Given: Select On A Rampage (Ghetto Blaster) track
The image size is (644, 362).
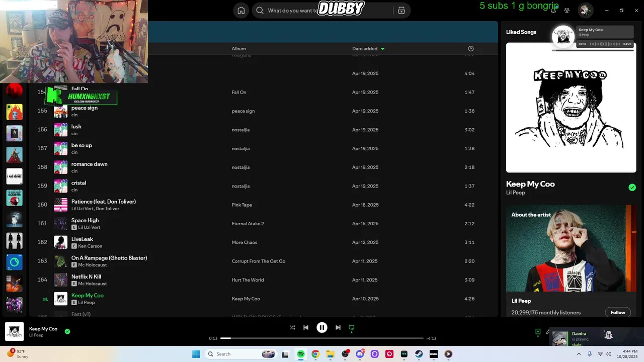Looking at the screenshot, I should 109,258.
